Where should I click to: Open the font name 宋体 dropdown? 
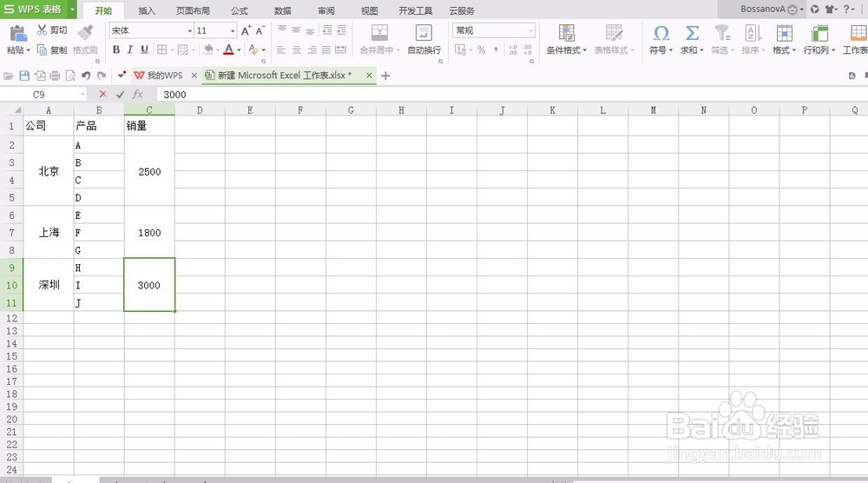tap(190, 31)
